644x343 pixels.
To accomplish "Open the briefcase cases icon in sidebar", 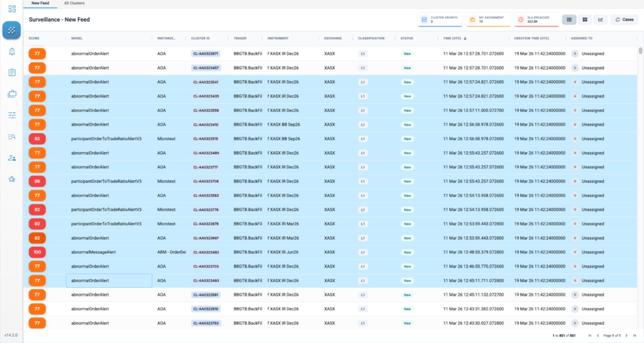I will click(x=12, y=94).
